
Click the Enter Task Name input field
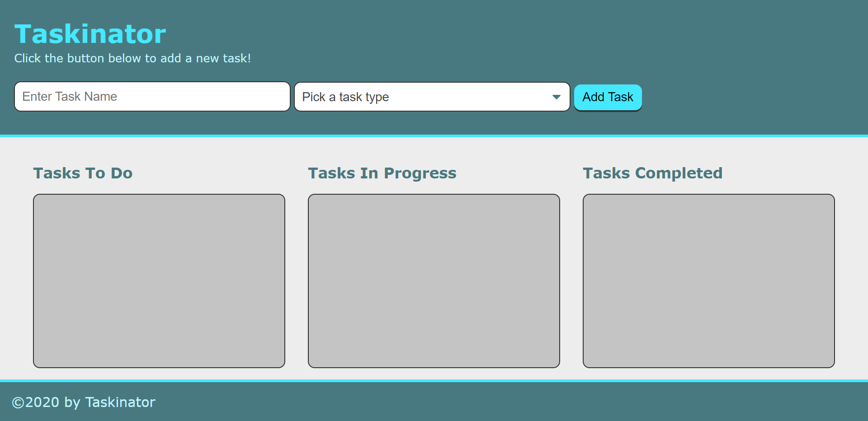[x=151, y=96]
